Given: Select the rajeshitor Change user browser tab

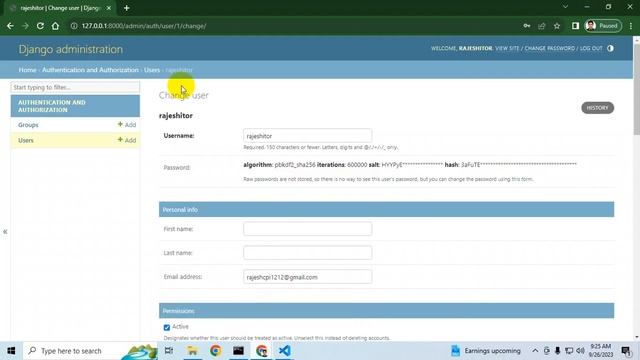Looking at the screenshot, I should (x=60, y=8).
